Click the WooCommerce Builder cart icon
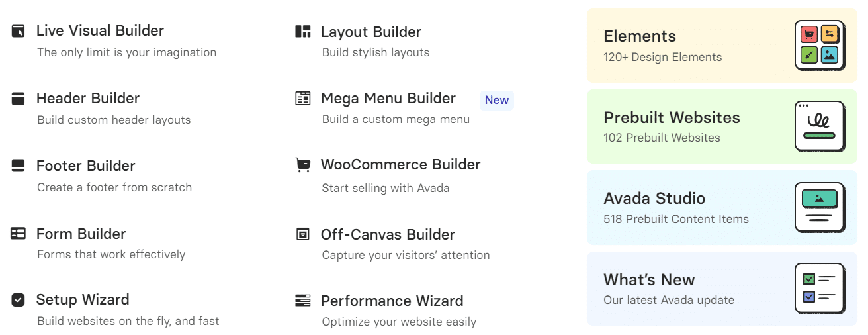868x335 pixels. (302, 165)
